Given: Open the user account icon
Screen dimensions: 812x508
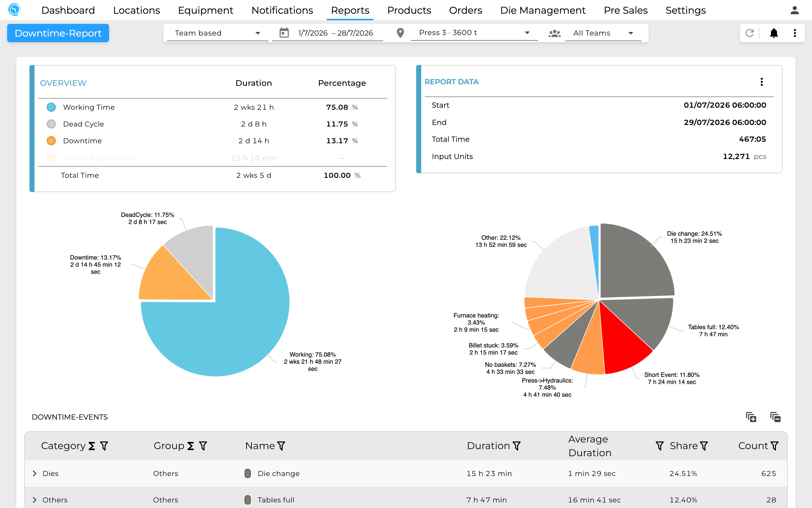Looking at the screenshot, I should (794, 10).
